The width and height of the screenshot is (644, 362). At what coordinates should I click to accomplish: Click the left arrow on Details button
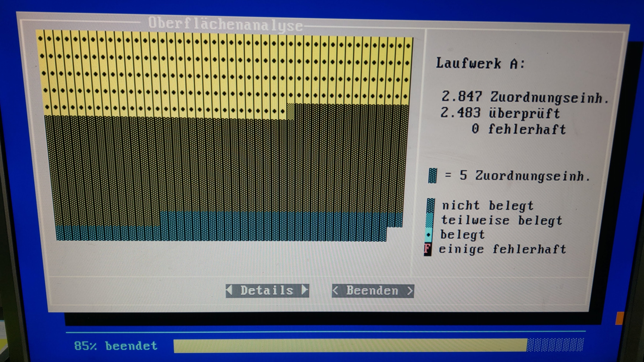click(229, 290)
